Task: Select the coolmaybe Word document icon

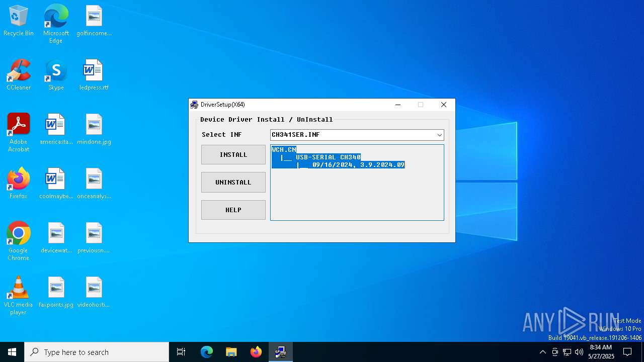Action: click(56, 184)
